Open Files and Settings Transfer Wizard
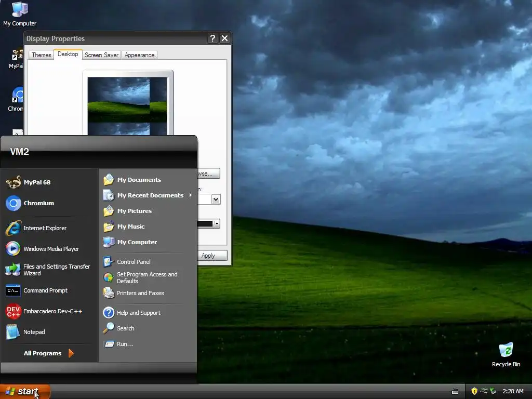 coord(48,270)
